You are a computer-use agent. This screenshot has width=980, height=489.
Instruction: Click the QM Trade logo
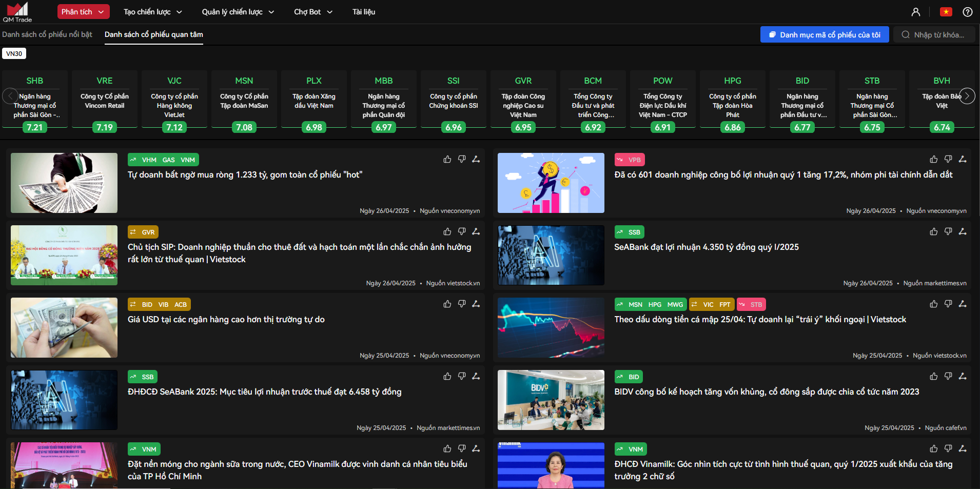click(17, 12)
